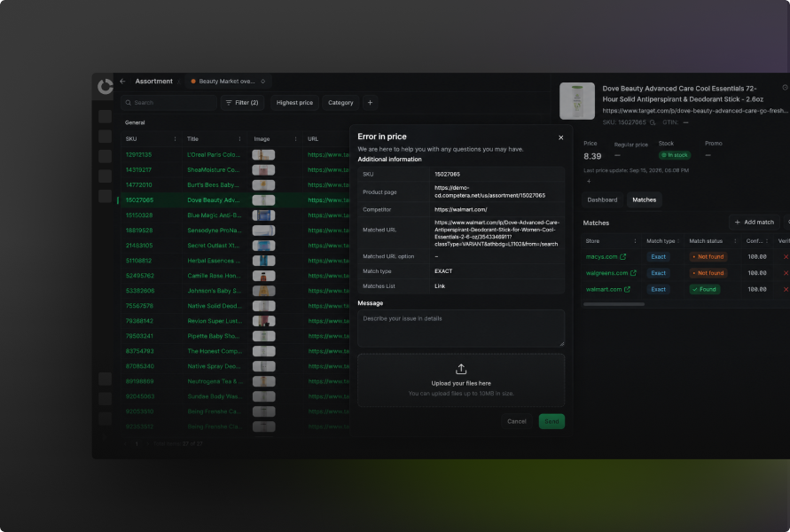Click the In stock badge
790x532 pixels.
click(x=675, y=155)
